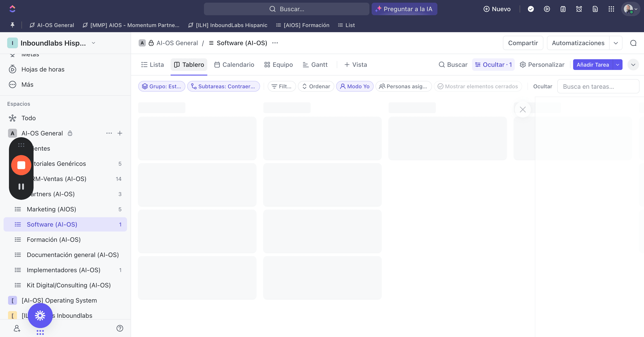644x337 pixels.
Task: Open the Automatizaciones dropdown arrow
Action: (x=616, y=43)
